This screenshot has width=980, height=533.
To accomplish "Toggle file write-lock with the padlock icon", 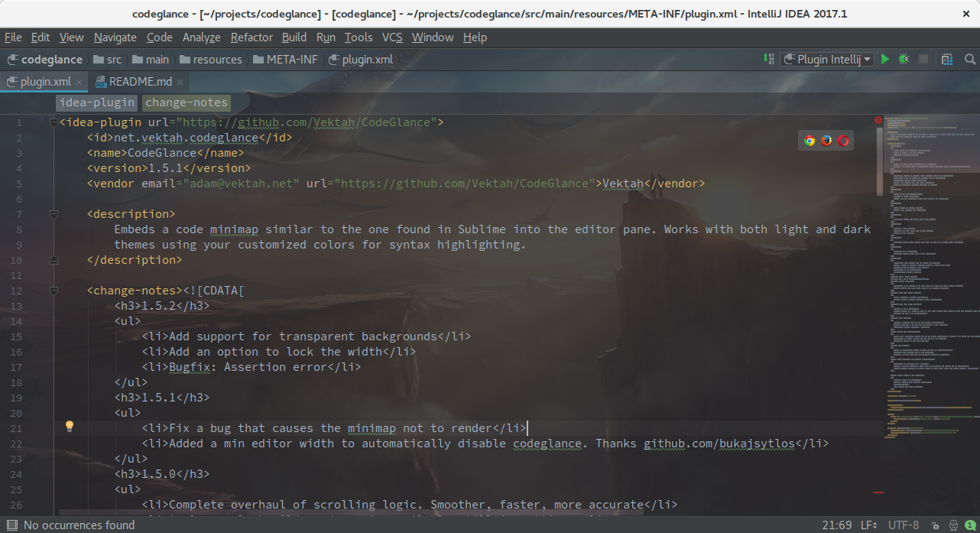I will 936,525.
